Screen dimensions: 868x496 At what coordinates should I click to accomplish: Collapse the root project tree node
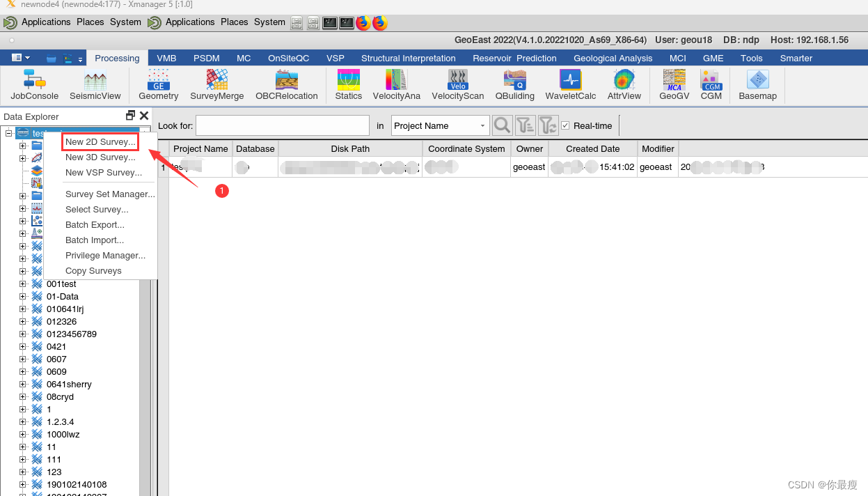[x=9, y=133]
